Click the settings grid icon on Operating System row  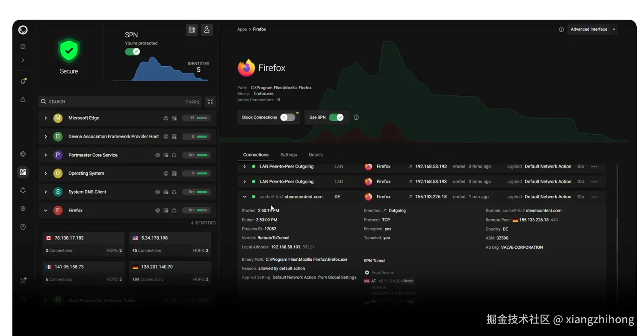point(174,174)
